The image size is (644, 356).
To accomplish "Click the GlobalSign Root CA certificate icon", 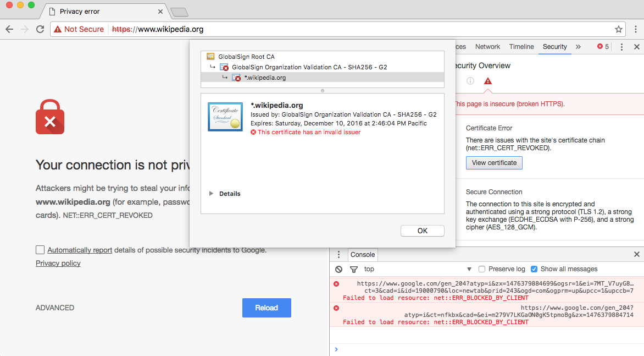I will pyautogui.click(x=210, y=56).
